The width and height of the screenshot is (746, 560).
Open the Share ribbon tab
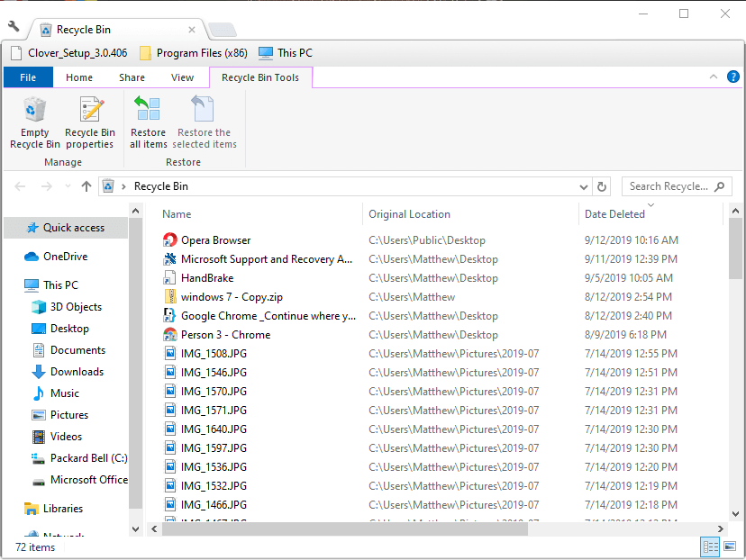[x=132, y=77]
